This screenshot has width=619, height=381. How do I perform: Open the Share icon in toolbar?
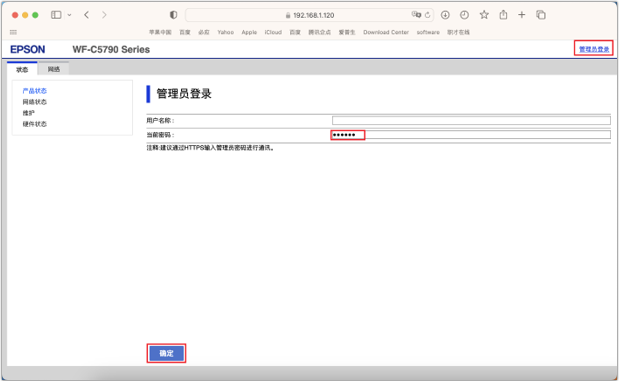pyautogui.click(x=503, y=15)
